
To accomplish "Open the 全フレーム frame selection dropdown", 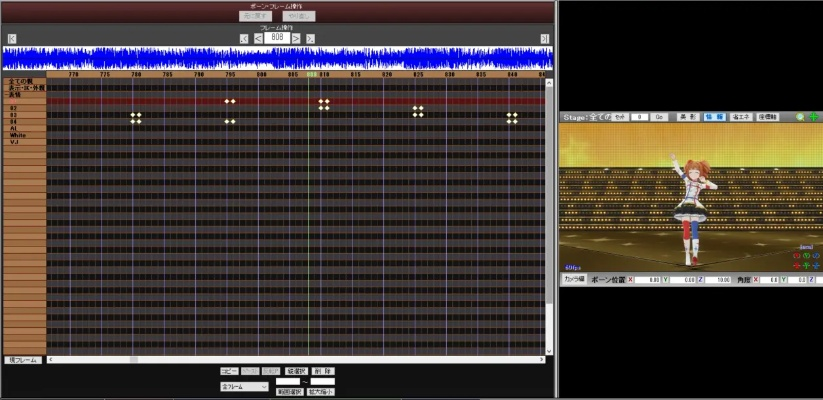I will tap(244, 386).
